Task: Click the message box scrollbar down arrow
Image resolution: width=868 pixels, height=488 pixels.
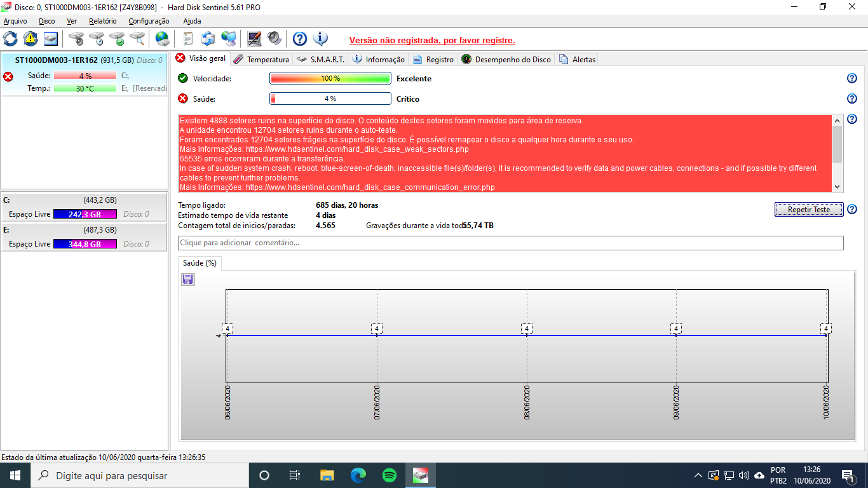Action: click(837, 187)
